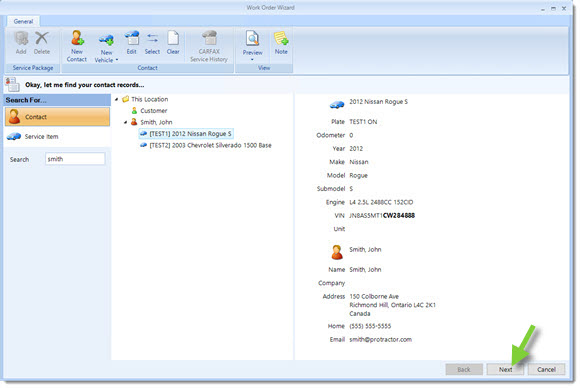The width and height of the screenshot is (580, 388).
Task: Open the Preview dropdown arrow
Action: [253, 60]
